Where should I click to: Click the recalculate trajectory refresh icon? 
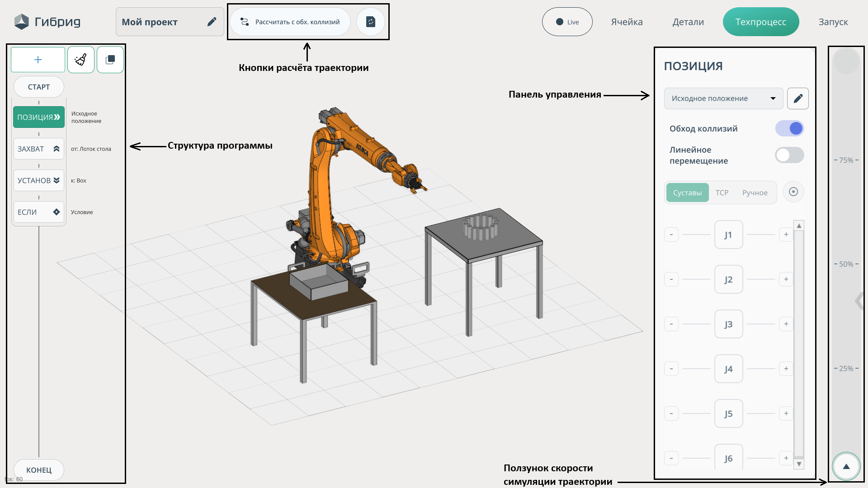370,22
